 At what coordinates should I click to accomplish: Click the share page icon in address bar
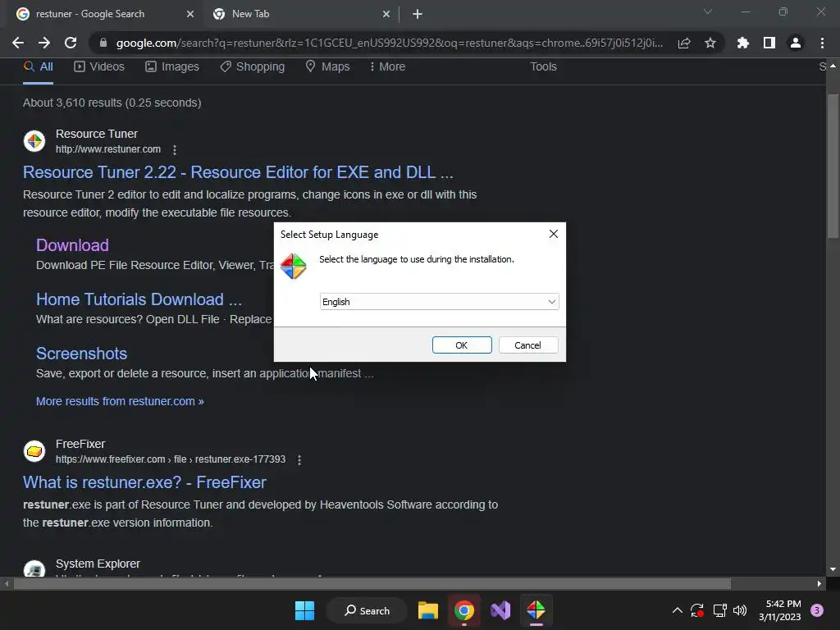(x=684, y=43)
